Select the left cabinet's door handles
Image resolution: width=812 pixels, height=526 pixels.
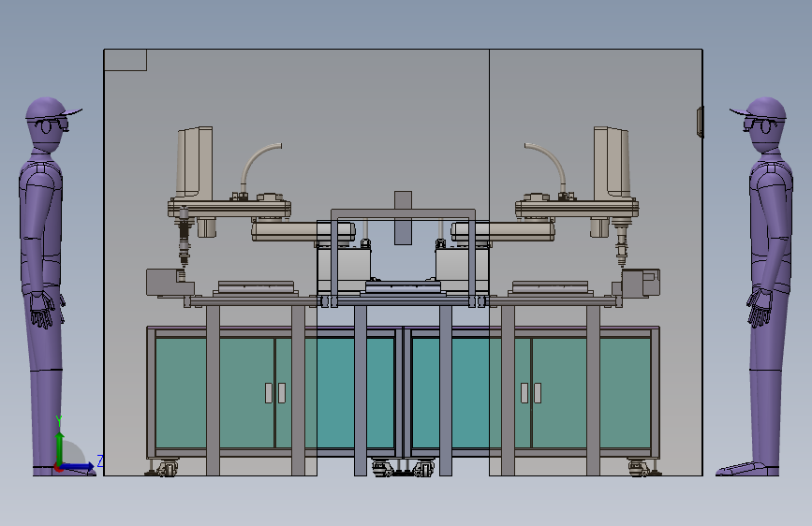(275, 393)
